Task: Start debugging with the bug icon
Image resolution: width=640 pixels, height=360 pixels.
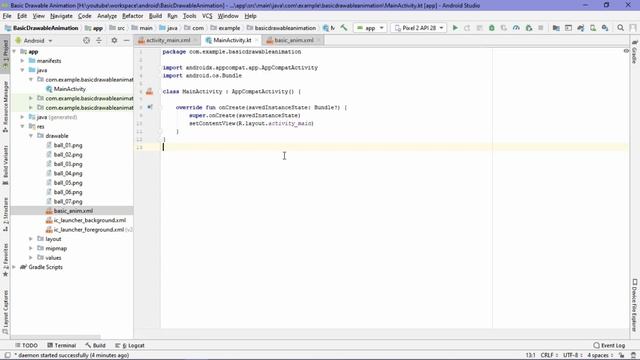Action: tap(492, 28)
